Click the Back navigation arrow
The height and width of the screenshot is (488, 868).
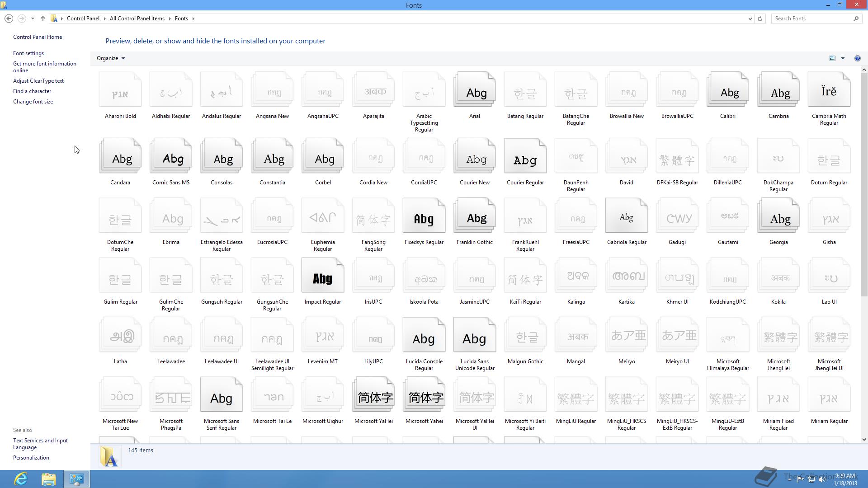[x=9, y=19]
